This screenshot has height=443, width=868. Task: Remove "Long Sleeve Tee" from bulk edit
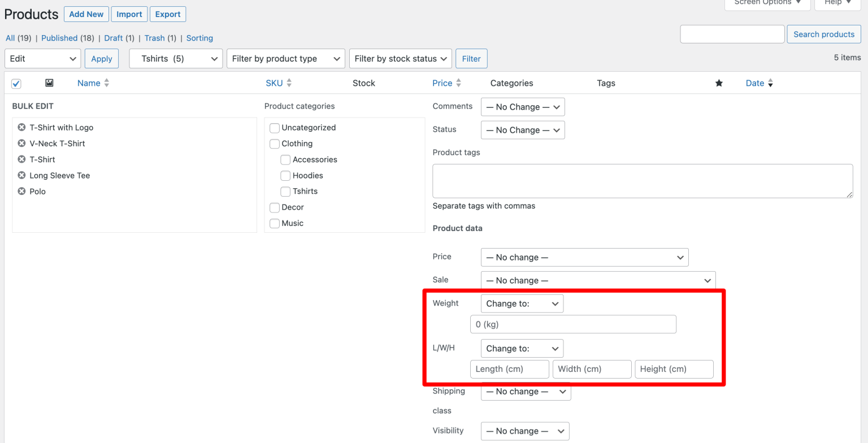click(x=21, y=175)
